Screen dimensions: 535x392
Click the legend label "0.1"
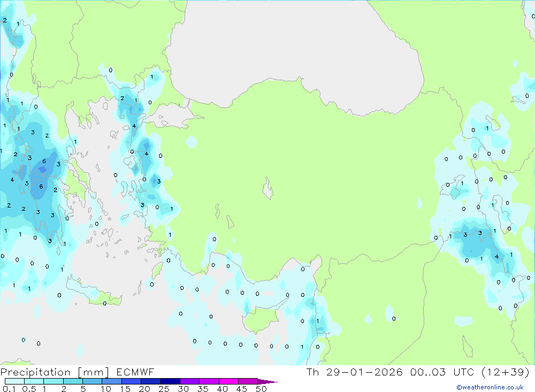(x=9, y=389)
